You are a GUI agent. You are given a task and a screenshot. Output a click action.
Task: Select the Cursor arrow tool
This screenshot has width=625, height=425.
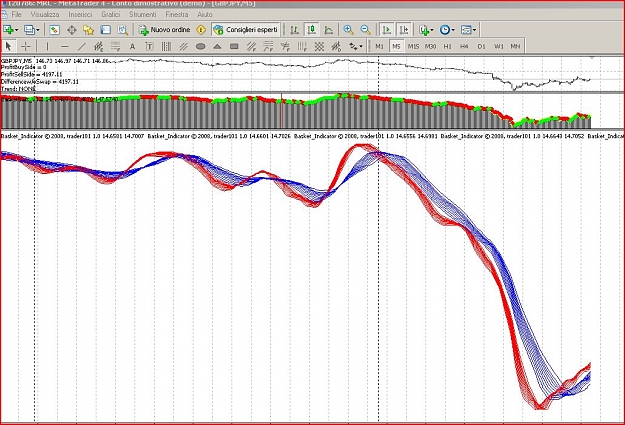pyautogui.click(x=8, y=47)
